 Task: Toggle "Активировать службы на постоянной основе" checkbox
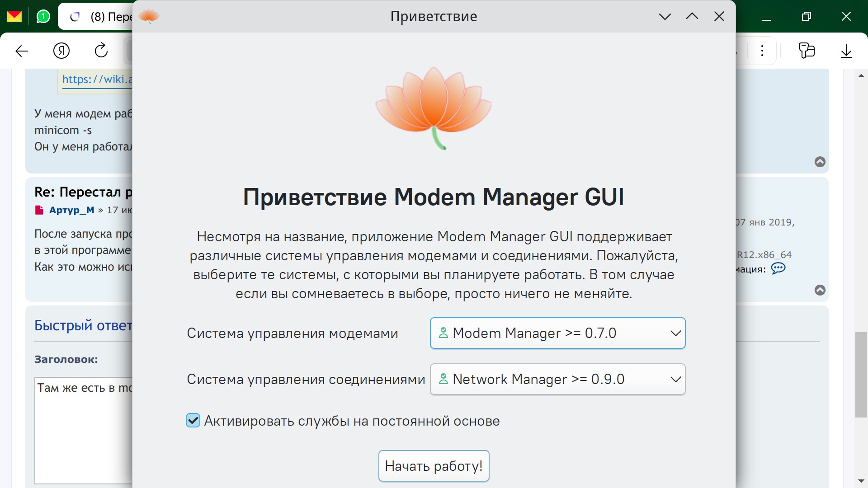coord(193,421)
